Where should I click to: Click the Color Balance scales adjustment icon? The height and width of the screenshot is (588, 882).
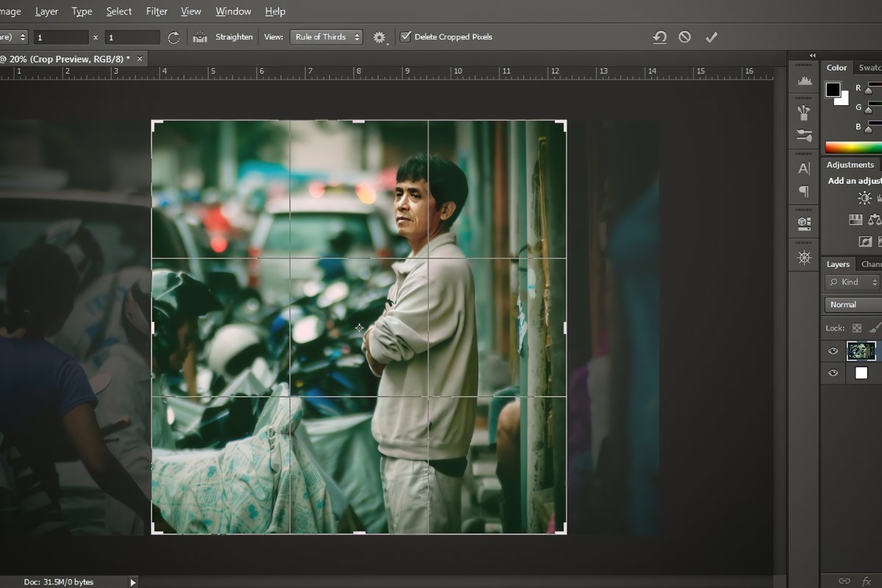point(876,219)
